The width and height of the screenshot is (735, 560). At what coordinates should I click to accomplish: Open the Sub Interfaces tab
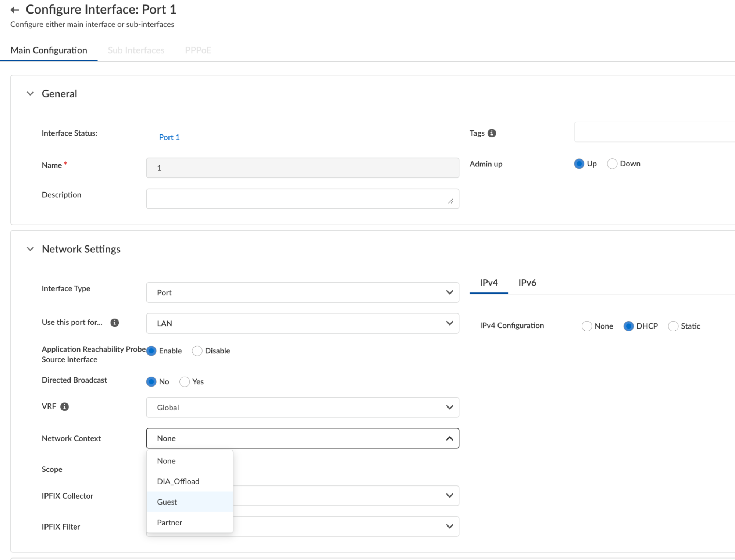[x=136, y=50]
